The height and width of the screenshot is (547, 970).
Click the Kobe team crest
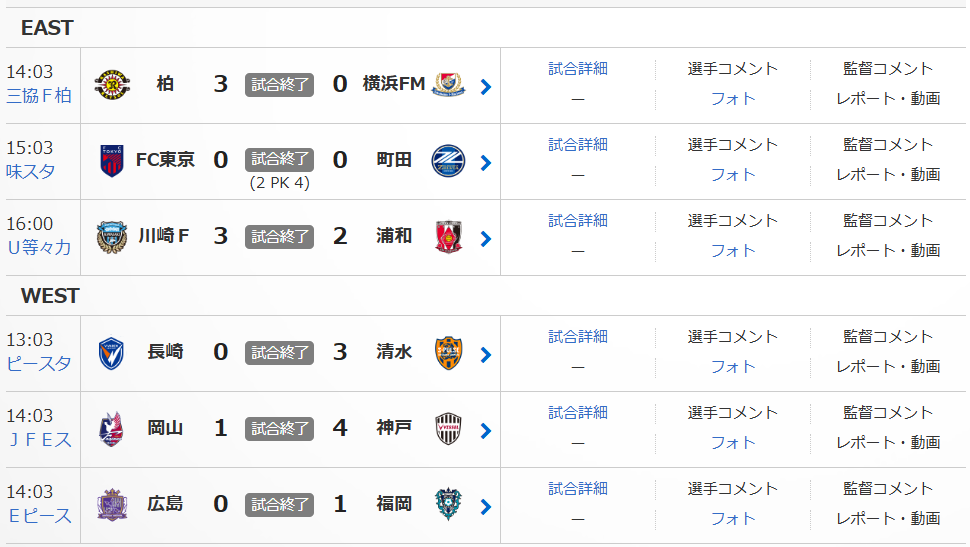pos(449,429)
